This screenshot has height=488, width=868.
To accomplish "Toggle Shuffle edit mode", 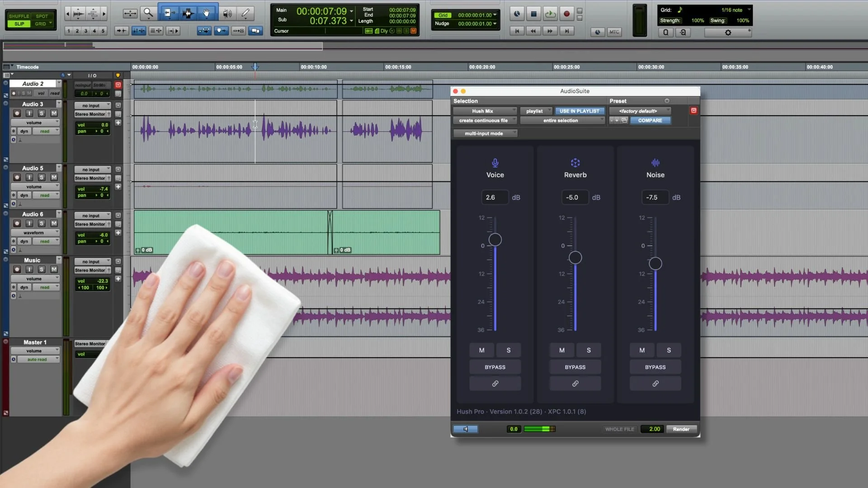I will click(x=19, y=16).
